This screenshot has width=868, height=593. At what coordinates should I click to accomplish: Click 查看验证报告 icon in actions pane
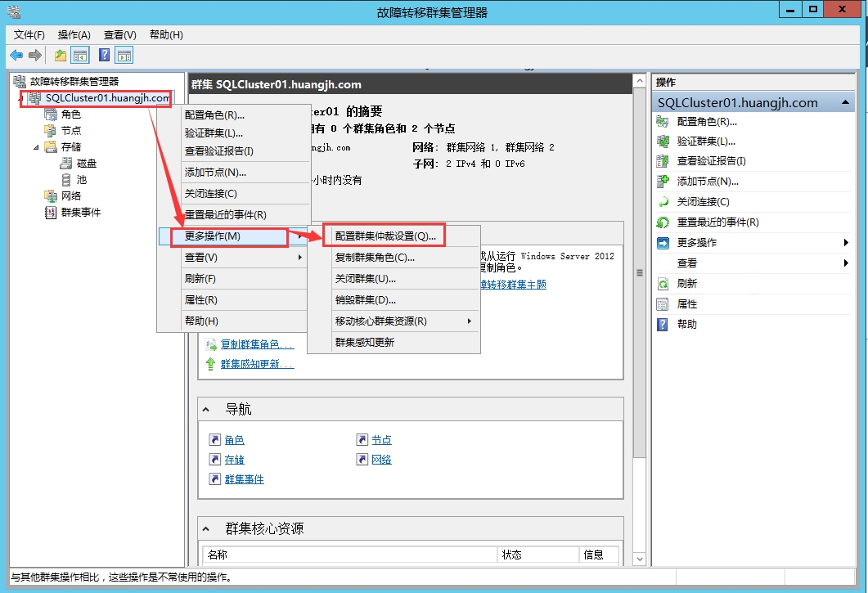pos(663,161)
